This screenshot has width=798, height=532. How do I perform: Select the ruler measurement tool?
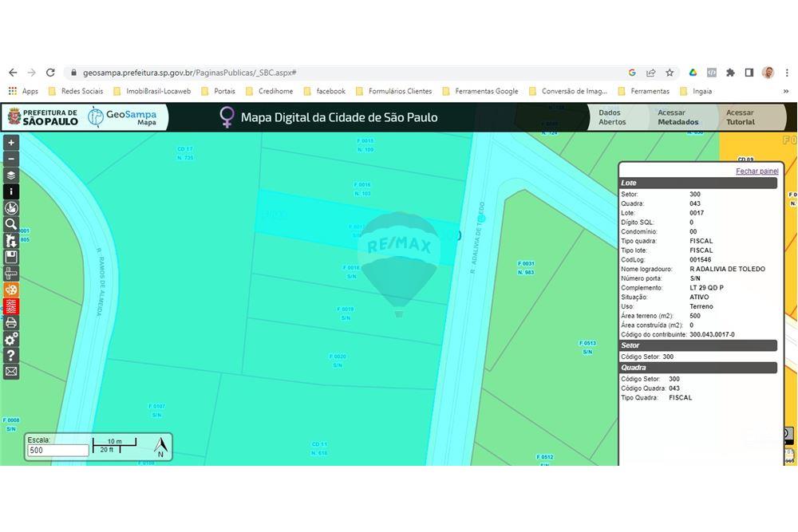[x=11, y=274]
